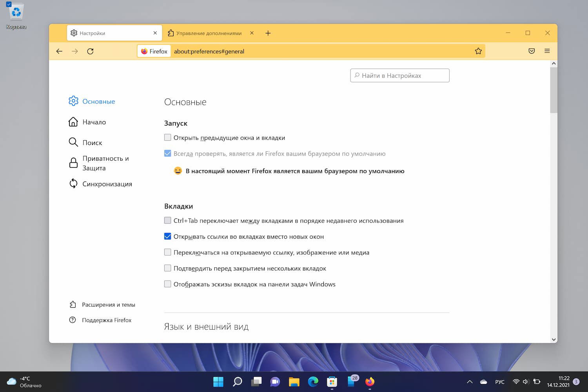
Task: Check Переключаться на открываемую ссылку checkbox
Action: [x=167, y=252]
